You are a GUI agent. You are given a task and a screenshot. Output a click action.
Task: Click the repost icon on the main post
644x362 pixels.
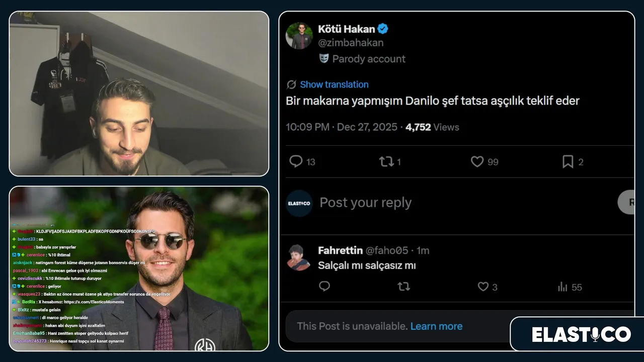point(386,161)
